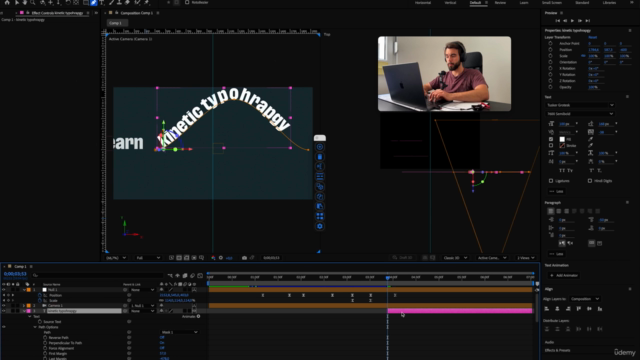Play the preview
640x360 pixels.
point(572,20)
